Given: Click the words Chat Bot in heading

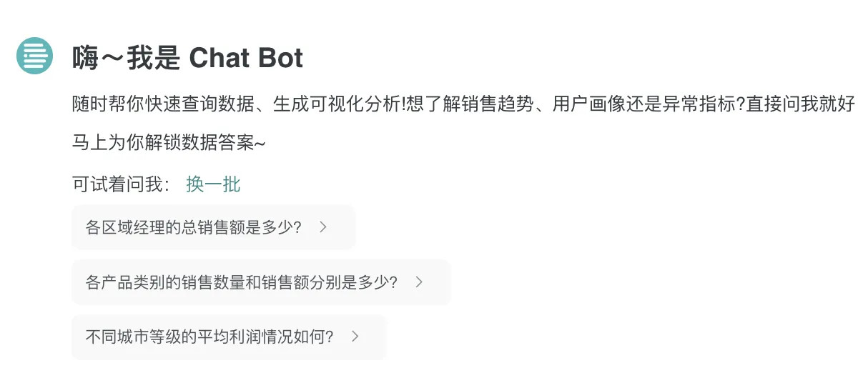Looking at the screenshot, I should pos(247,58).
